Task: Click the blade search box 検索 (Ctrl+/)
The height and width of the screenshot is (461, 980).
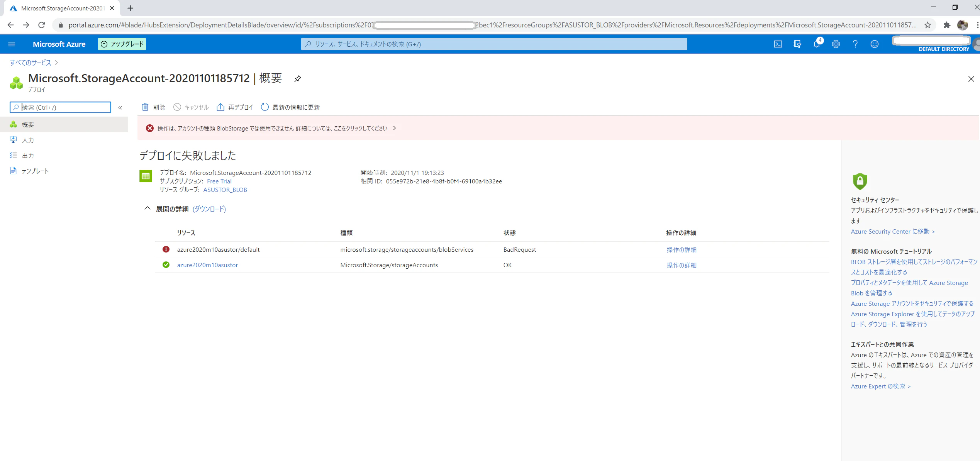Action: pyautogui.click(x=60, y=107)
